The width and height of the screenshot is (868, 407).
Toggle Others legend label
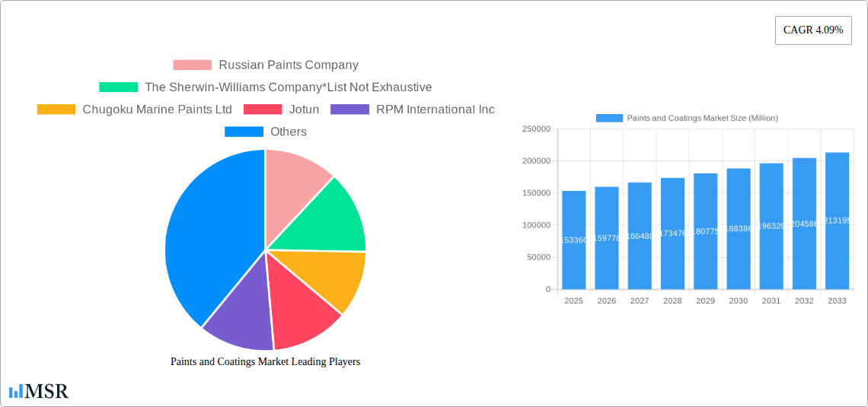tap(289, 132)
